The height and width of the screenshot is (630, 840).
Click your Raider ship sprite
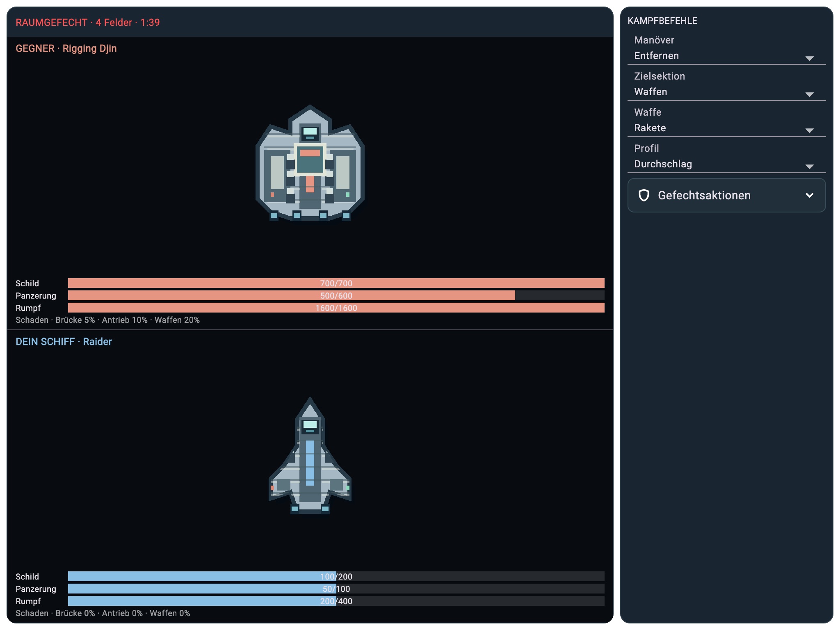point(310,456)
